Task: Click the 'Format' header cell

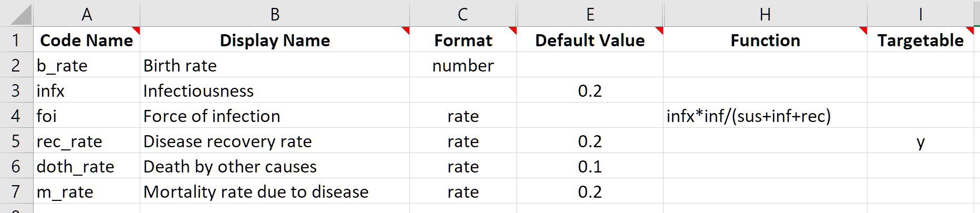Action: (463, 39)
